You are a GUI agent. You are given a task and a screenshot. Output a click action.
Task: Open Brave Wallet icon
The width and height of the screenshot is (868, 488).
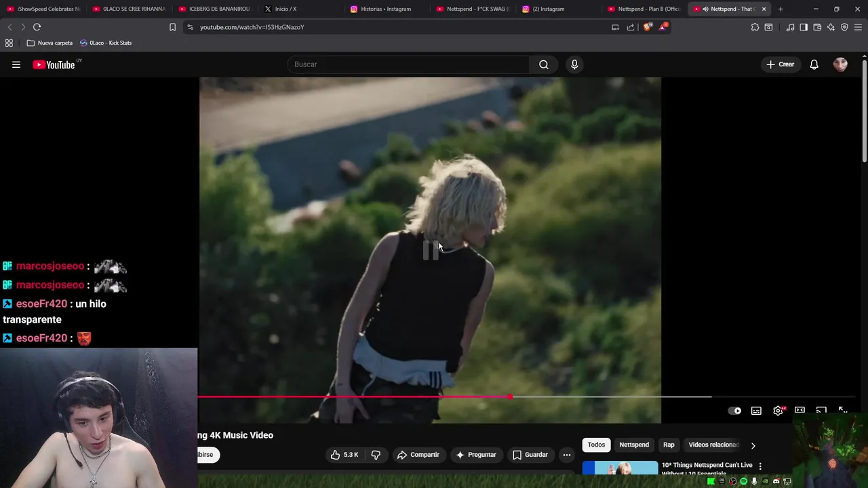coord(817,27)
